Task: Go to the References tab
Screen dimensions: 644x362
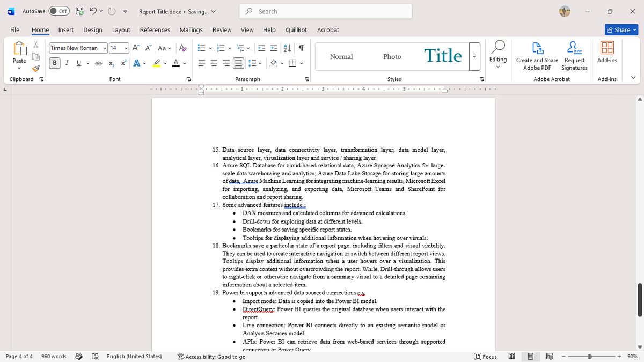Action: click(155, 30)
